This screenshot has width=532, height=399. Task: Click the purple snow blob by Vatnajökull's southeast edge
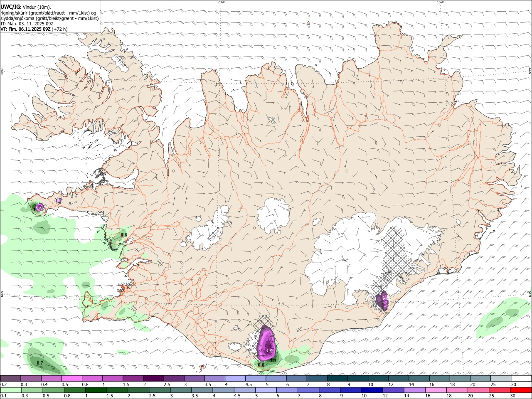click(382, 300)
